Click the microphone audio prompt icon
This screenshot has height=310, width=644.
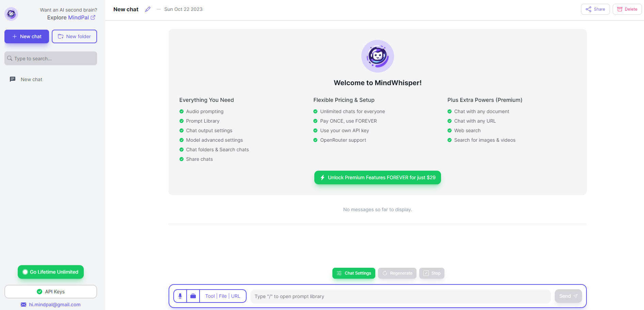point(180,296)
